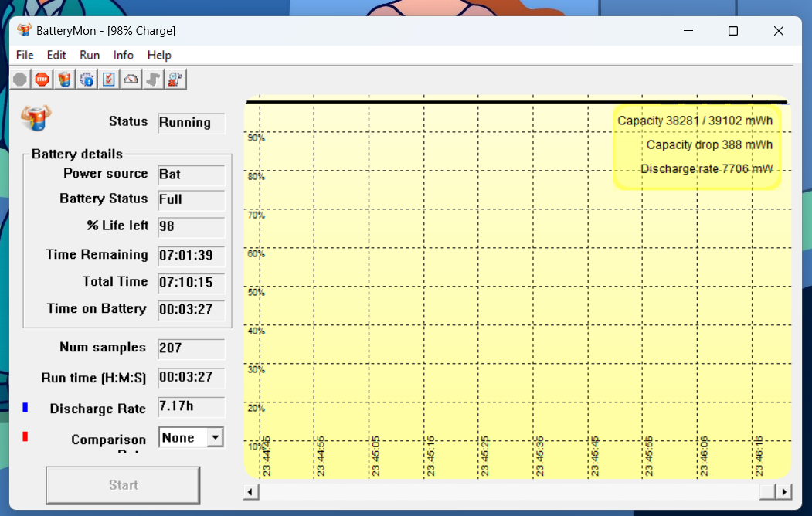Click the graph scrollbar left arrow

click(250, 492)
